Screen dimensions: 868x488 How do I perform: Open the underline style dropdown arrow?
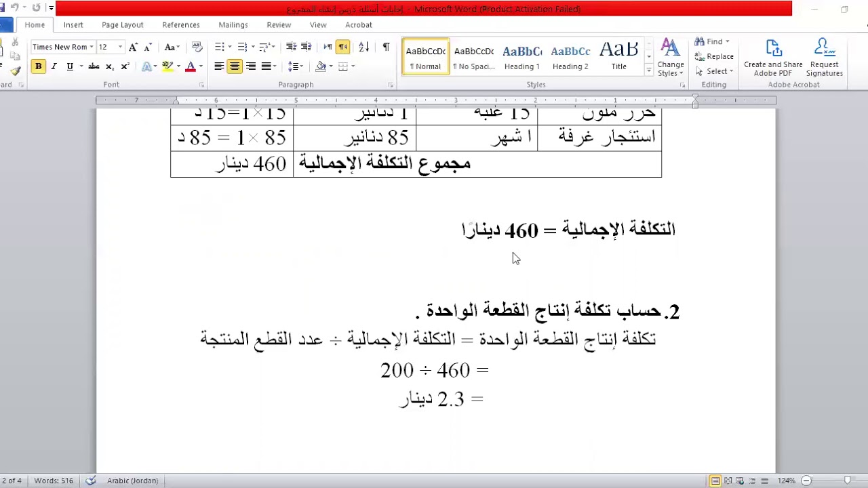point(81,66)
